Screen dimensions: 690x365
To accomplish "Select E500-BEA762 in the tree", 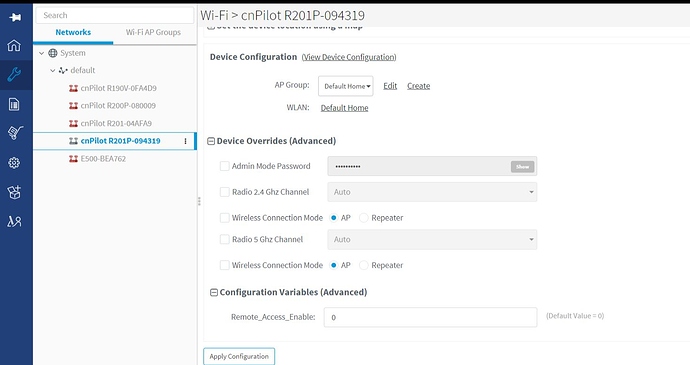I will (x=103, y=159).
